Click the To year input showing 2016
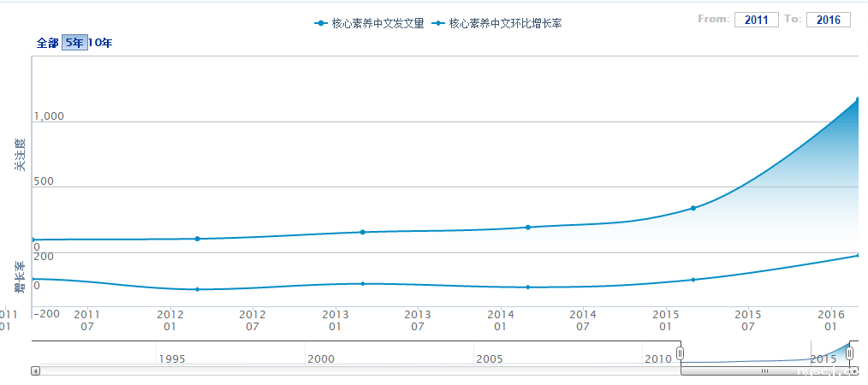 [x=828, y=20]
